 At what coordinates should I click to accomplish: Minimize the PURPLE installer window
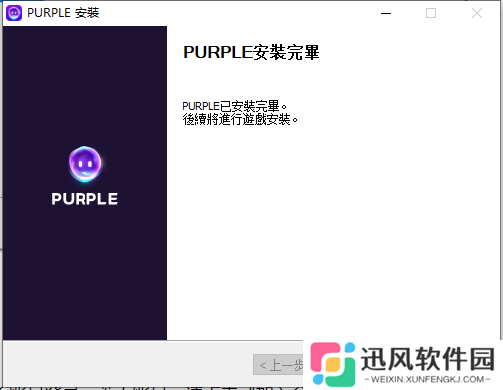click(386, 13)
